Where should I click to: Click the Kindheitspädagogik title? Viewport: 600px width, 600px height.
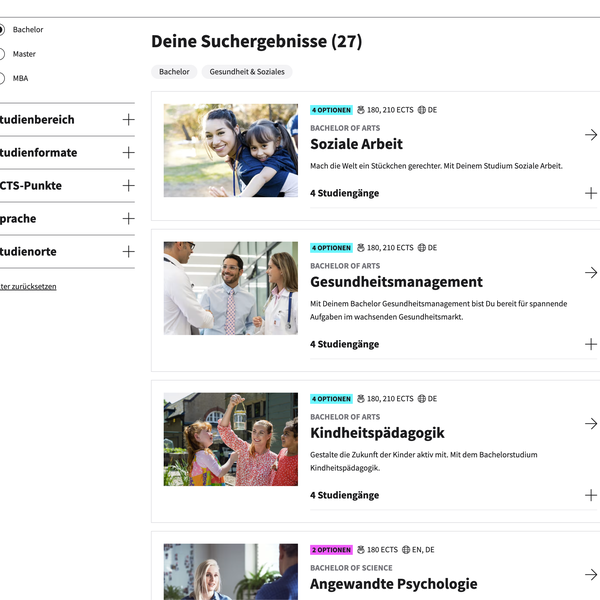pyautogui.click(x=377, y=433)
